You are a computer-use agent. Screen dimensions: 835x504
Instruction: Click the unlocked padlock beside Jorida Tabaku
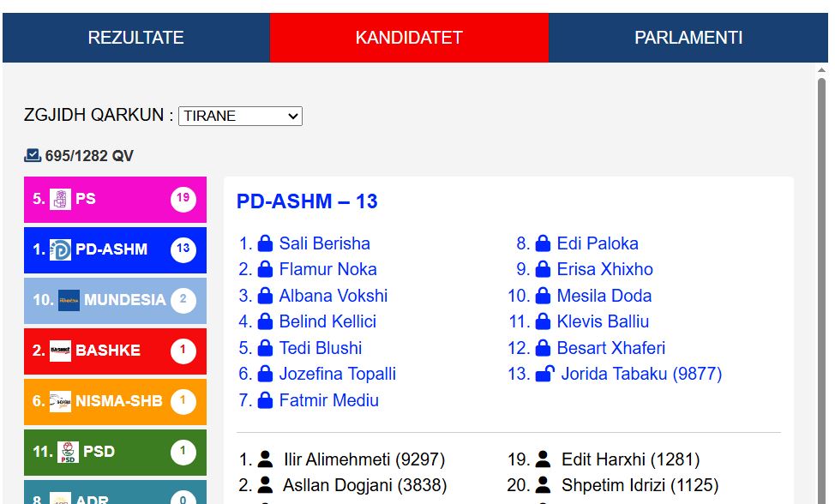point(544,374)
